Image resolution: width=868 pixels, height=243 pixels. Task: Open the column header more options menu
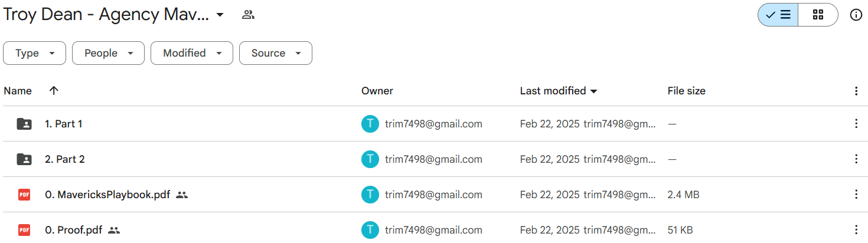pos(856,91)
